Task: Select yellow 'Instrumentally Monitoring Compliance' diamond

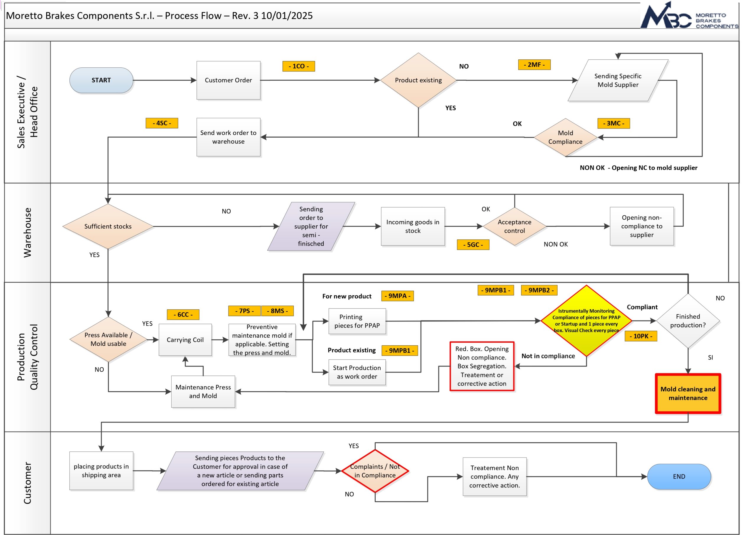Action: pos(586,321)
